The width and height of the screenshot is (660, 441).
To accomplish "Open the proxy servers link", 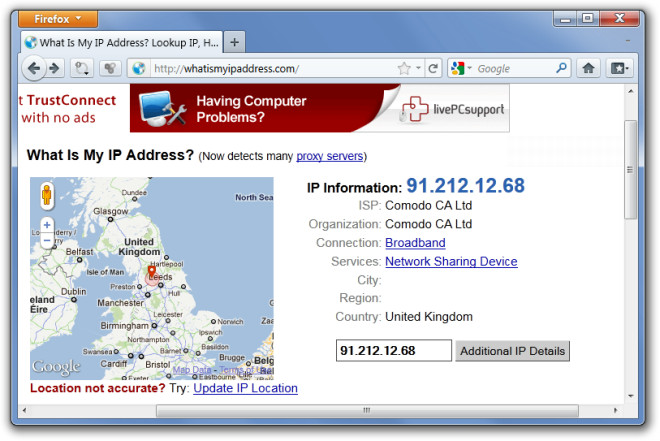I will pos(330,156).
